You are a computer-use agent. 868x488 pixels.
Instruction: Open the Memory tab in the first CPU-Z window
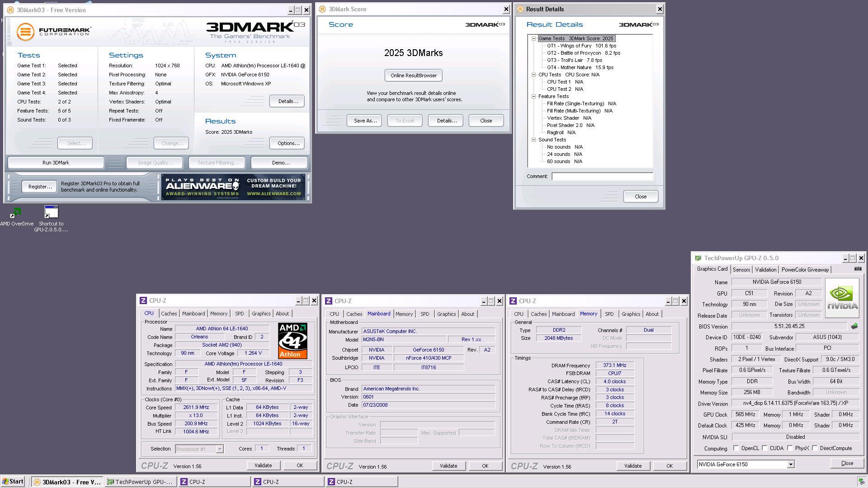219,314
